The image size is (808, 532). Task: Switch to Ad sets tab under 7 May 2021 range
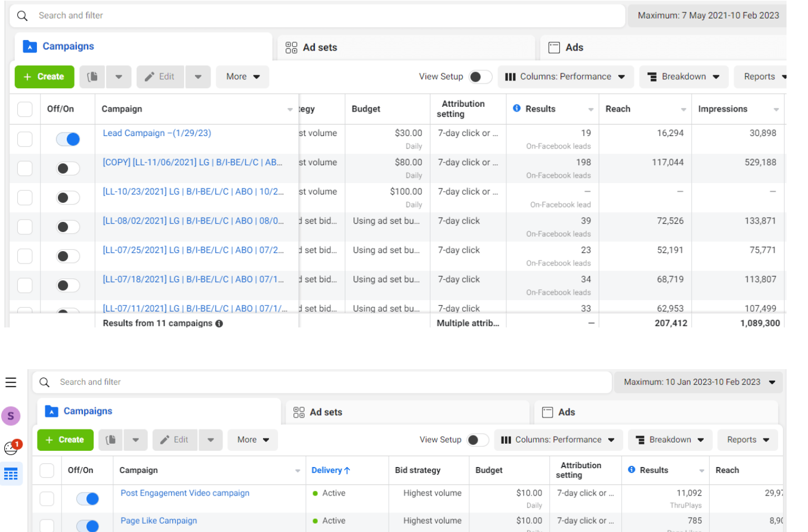[x=320, y=48]
